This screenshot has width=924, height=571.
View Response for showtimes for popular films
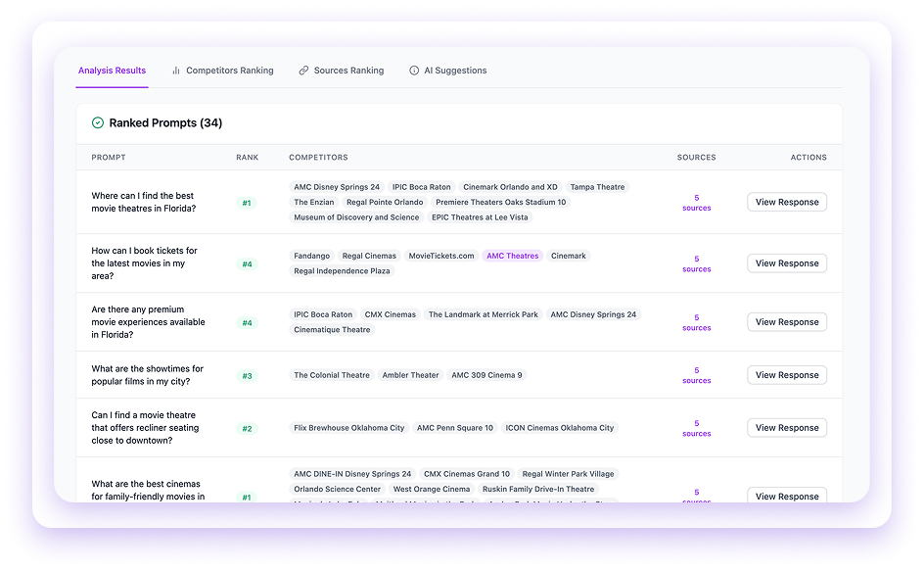pyautogui.click(x=787, y=375)
